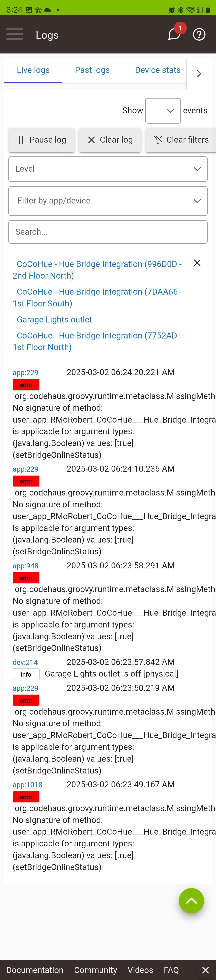
Task: Open the Show events dropdown
Action: [162, 110]
